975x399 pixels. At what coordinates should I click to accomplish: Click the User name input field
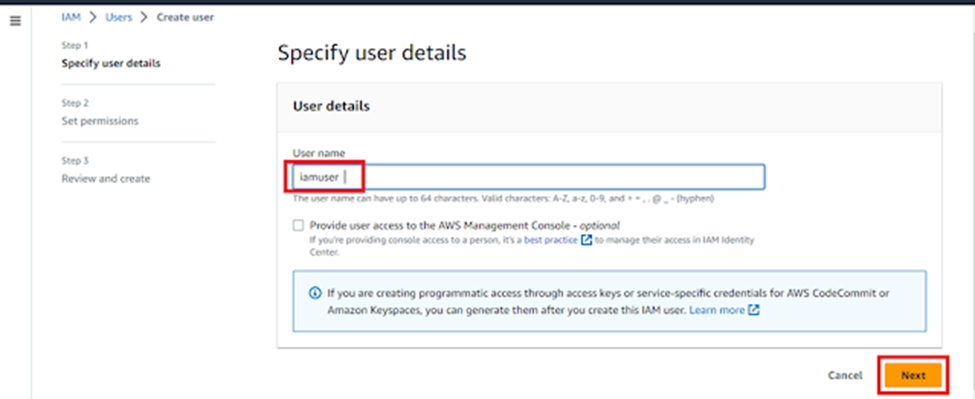tap(529, 177)
